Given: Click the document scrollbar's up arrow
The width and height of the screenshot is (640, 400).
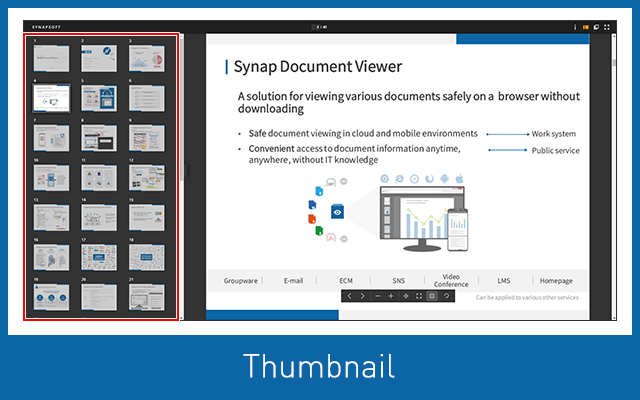Looking at the screenshot, I should (x=614, y=37).
